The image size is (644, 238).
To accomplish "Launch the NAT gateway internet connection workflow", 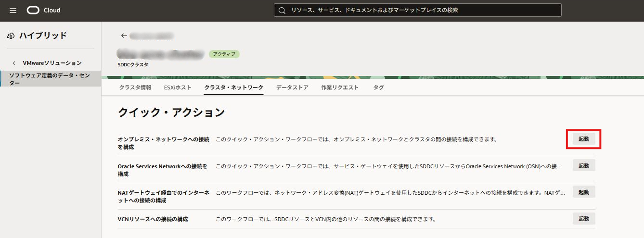I will coord(583,192).
